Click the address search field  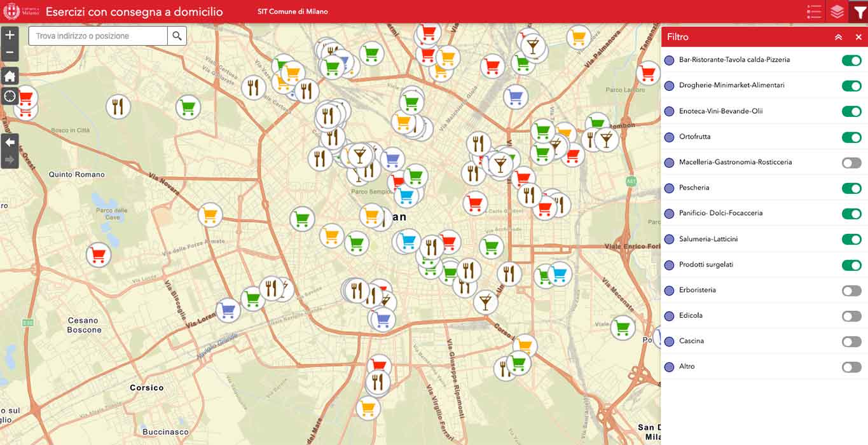click(98, 36)
